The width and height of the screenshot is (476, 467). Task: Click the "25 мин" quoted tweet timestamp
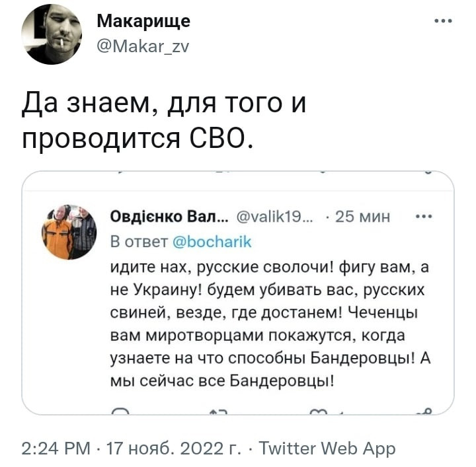(x=363, y=216)
